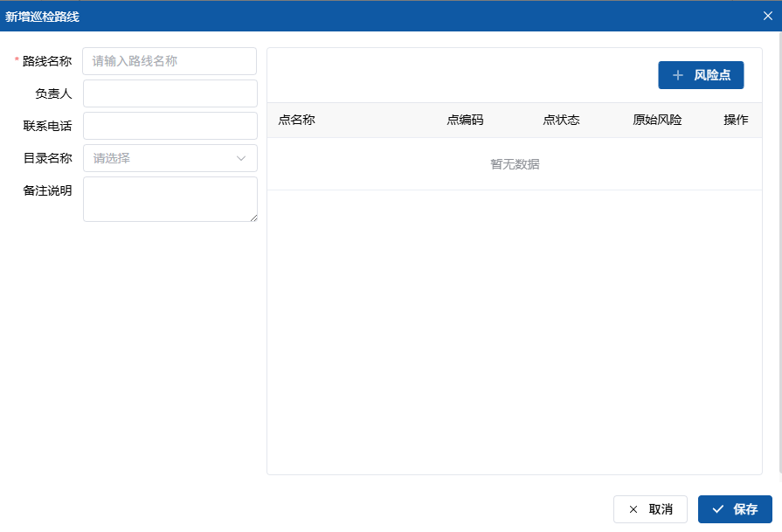Click the X icon on 取消 button
The image size is (782, 532).
pos(633,509)
